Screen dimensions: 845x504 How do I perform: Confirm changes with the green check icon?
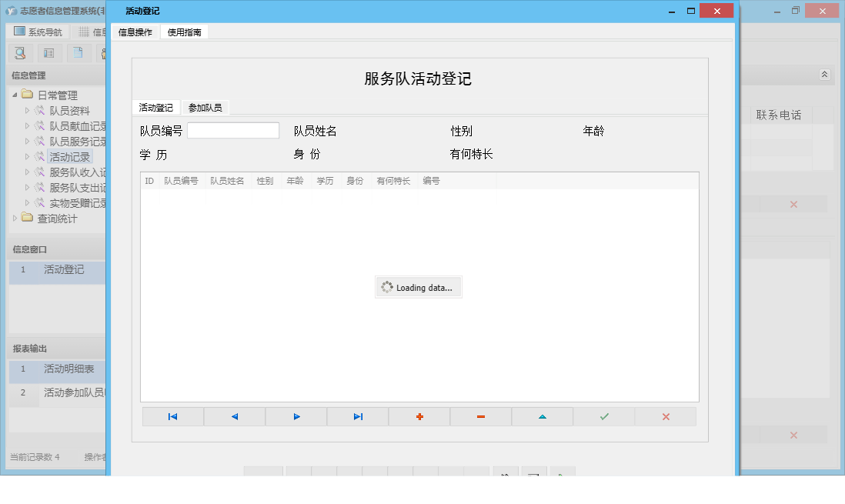coord(603,416)
